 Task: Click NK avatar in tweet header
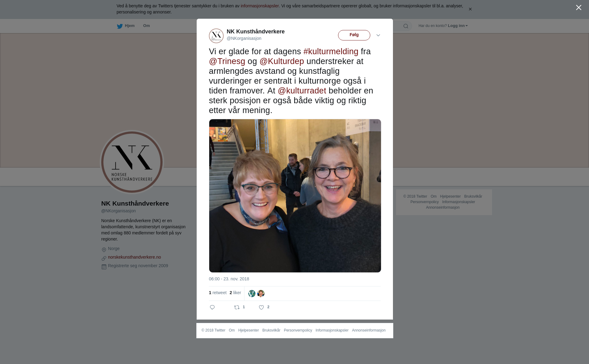pyautogui.click(x=216, y=36)
